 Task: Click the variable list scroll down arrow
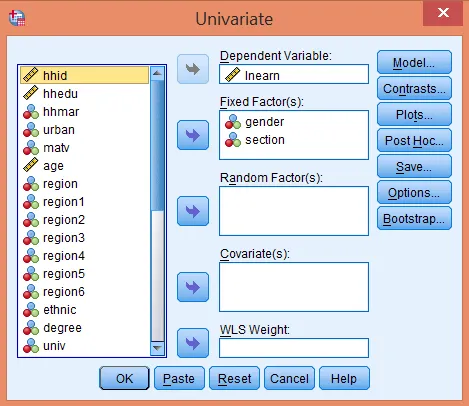click(157, 348)
